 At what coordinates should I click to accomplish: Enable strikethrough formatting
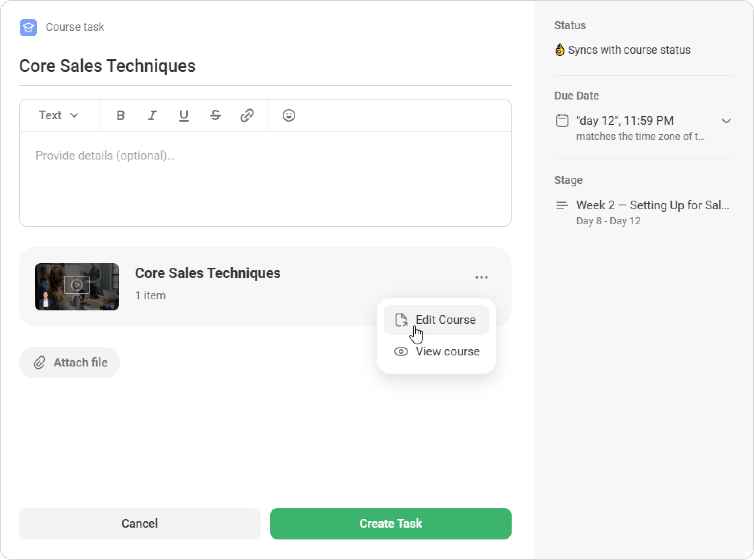coord(215,115)
